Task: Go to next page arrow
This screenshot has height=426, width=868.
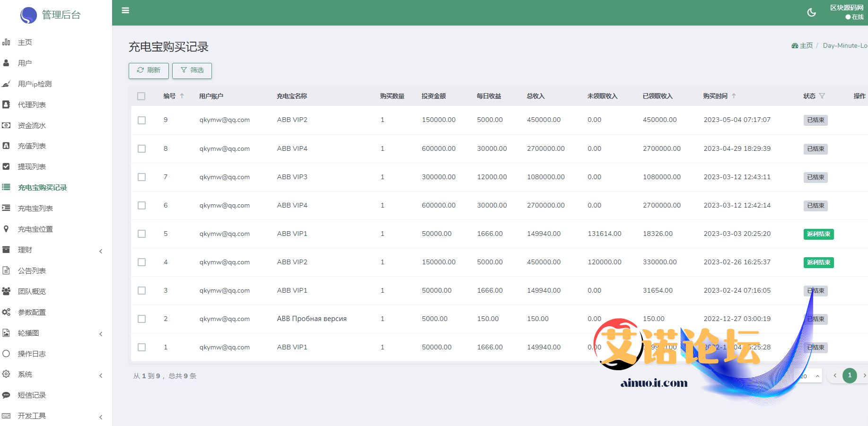Action: coord(864,375)
